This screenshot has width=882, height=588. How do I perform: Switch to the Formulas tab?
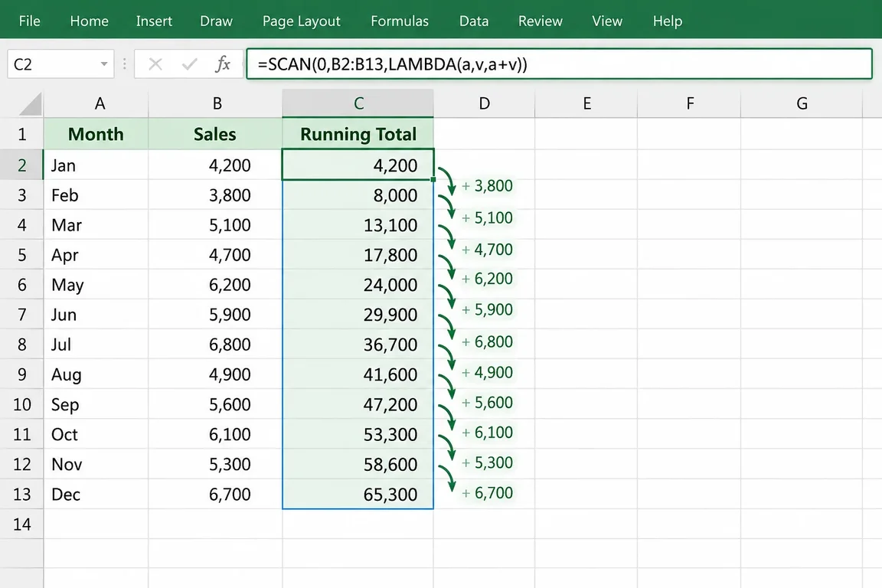tap(400, 21)
